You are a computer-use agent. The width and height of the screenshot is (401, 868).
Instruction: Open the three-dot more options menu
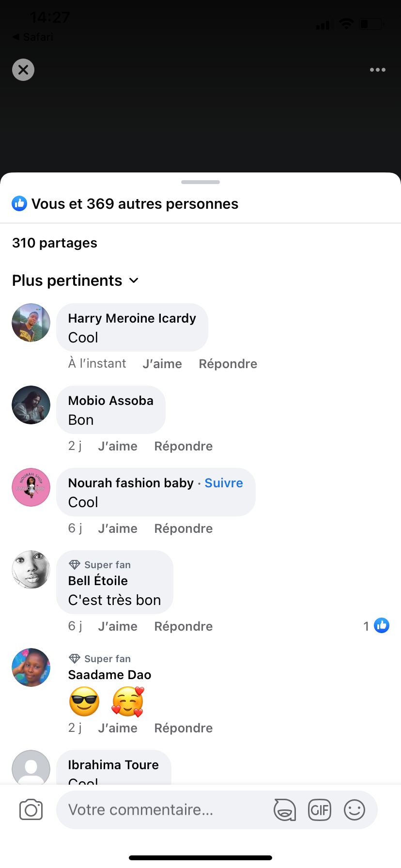tap(378, 70)
